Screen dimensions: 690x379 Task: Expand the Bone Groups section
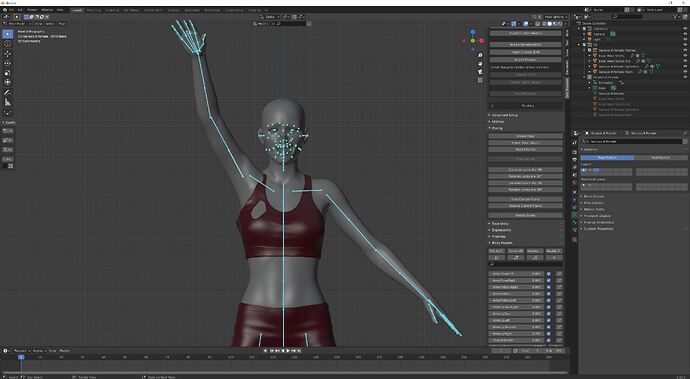tap(593, 196)
